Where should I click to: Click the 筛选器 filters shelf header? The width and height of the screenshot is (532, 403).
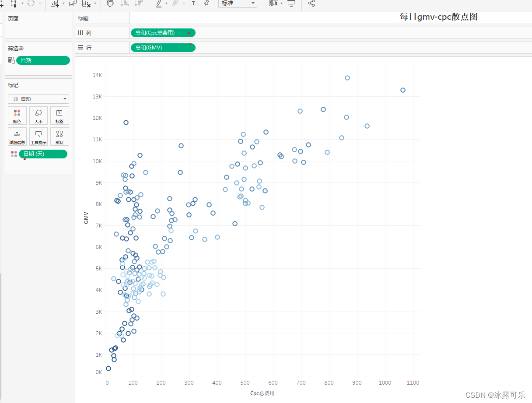click(16, 49)
